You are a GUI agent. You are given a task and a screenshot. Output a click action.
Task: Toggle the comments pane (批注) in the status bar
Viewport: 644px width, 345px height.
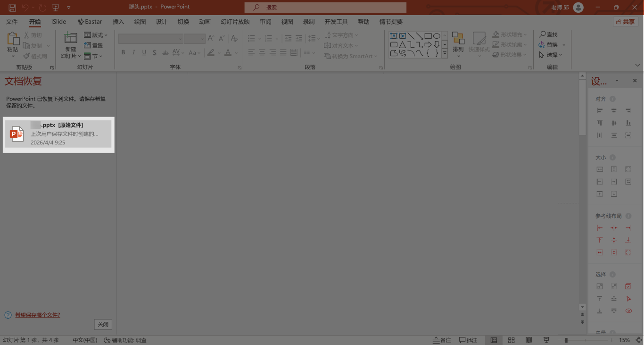tap(468, 340)
